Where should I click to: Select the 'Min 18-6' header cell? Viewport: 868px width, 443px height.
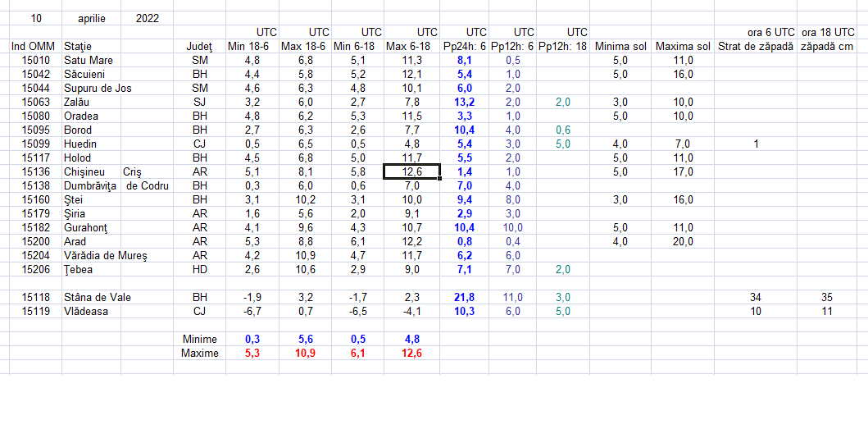pos(252,47)
